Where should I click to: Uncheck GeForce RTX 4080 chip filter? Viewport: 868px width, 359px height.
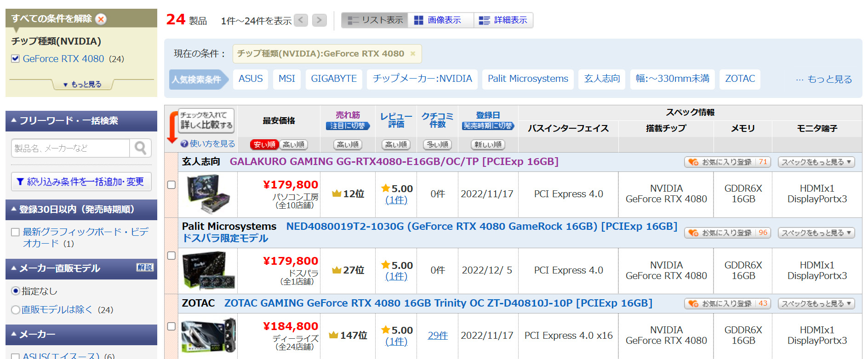(x=16, y=59)
